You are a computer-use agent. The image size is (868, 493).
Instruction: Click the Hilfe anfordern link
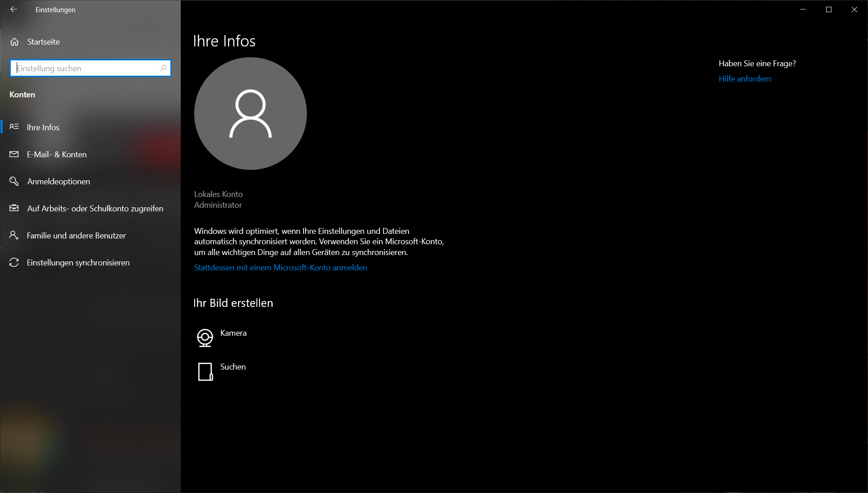pos(745,79)
